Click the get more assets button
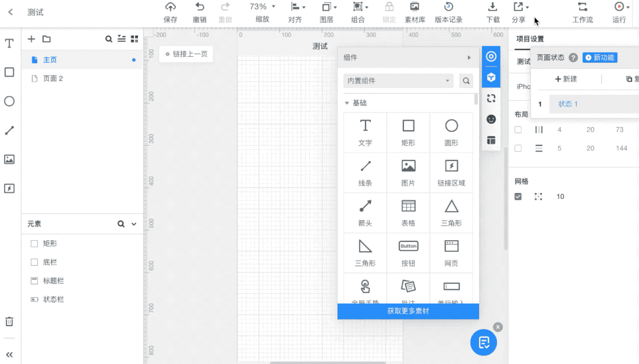The width and height of the screenshot is (639, 364). (408, 311)
